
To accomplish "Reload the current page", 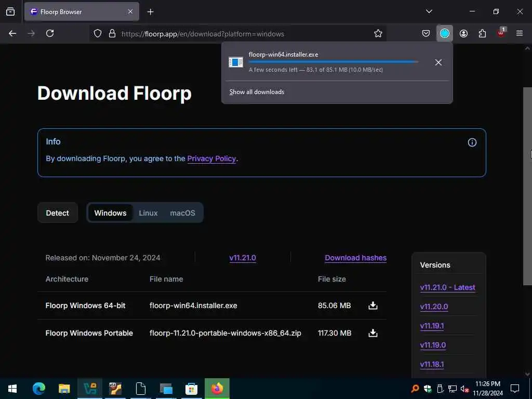I will (x=50, y=33).
